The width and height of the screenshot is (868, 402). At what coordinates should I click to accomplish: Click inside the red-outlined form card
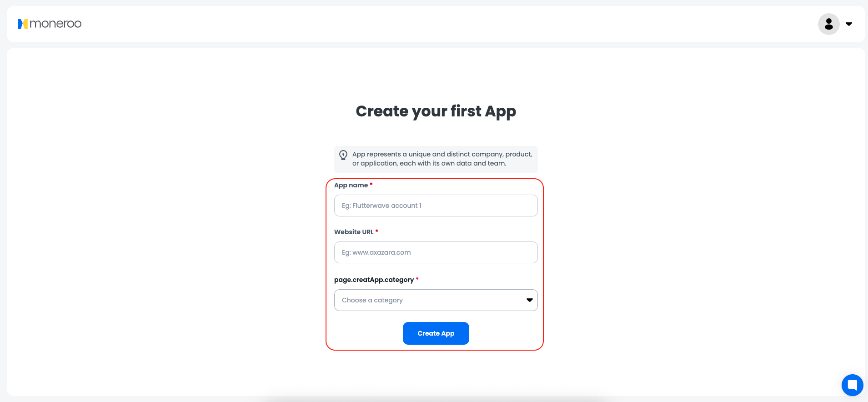pyautogui.click(x=436, y=264)
